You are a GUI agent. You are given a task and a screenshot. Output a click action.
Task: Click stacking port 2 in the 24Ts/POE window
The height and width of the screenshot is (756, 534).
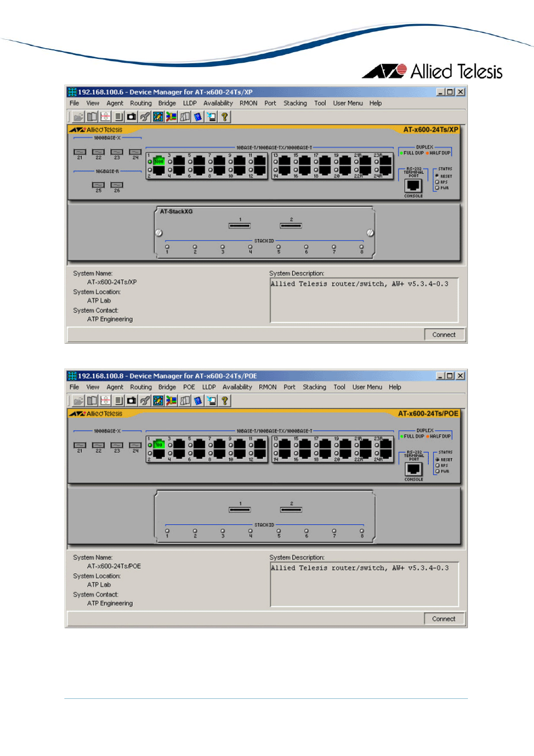coord(291,510)
